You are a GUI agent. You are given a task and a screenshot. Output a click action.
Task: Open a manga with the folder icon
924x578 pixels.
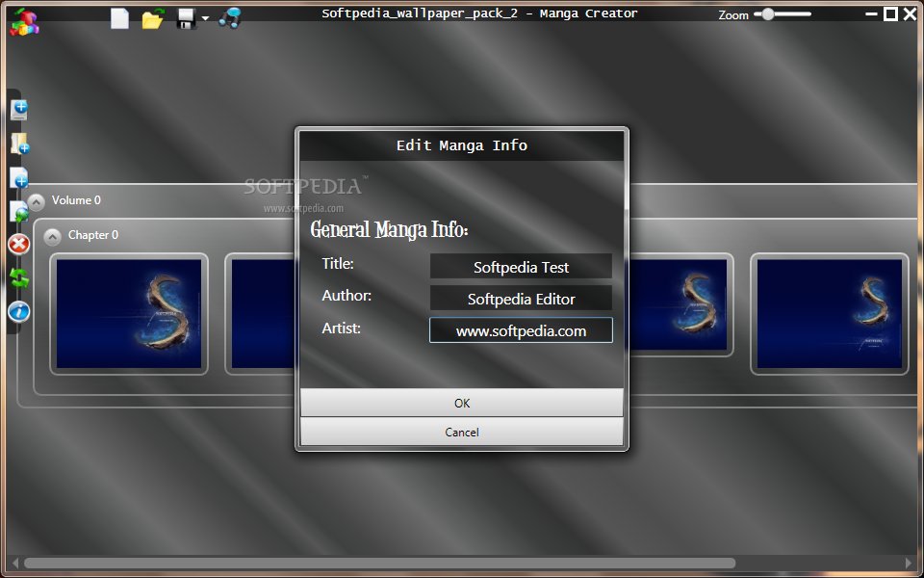pos(152,19)
